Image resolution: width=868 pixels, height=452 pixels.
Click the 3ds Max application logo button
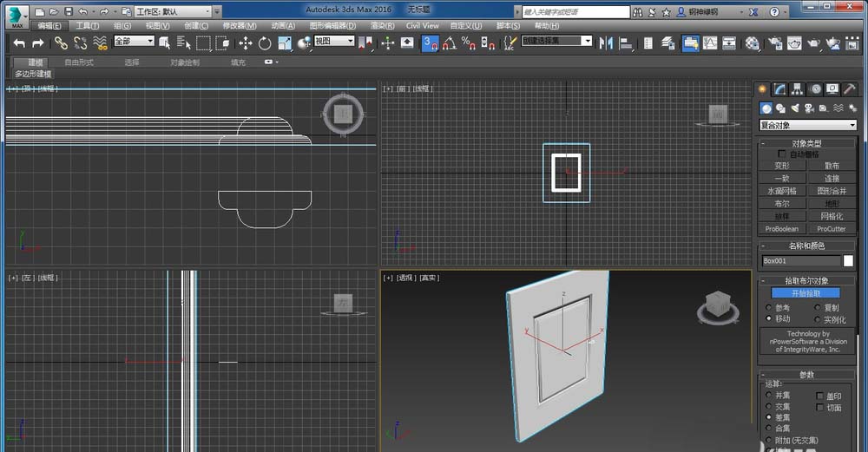(17, 16)
